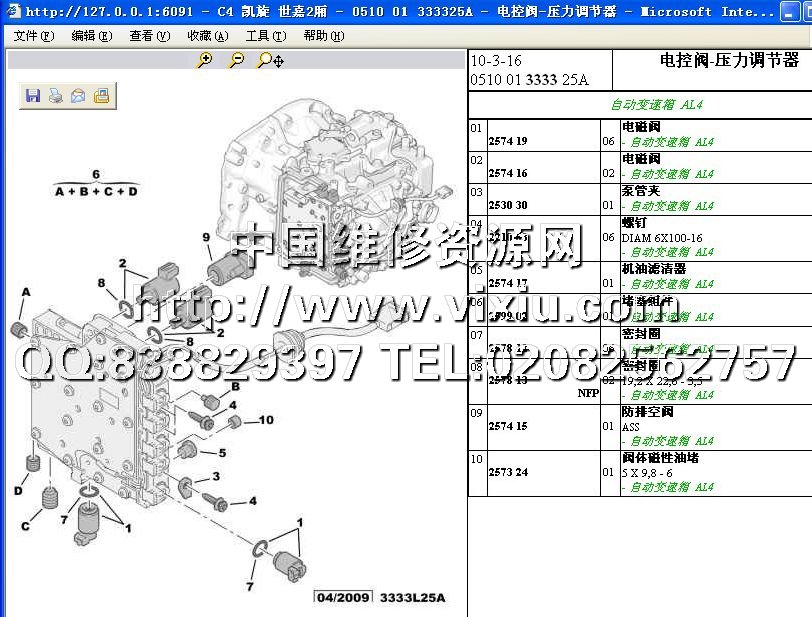Click the zoom out magnifier icon
Screen dimensions: 812x617
(x=236, y=60)
